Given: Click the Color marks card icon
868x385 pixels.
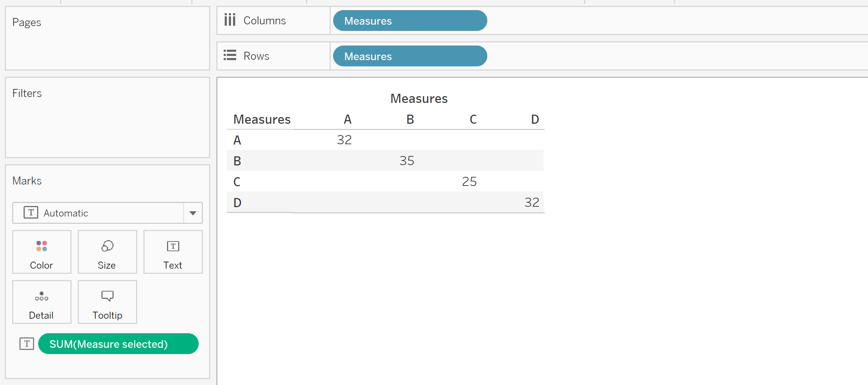Looking at the screenshot, I should coord(42,246).
